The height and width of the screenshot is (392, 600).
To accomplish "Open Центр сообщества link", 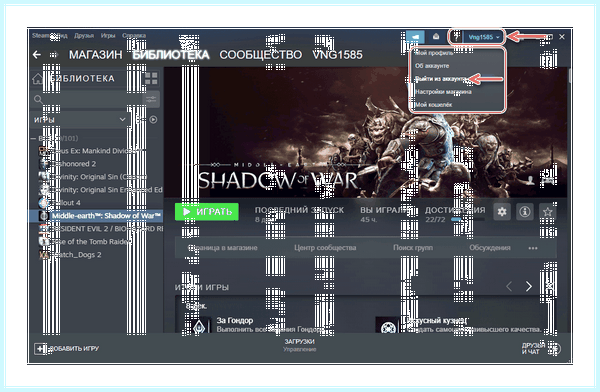I will coord(325,248).
